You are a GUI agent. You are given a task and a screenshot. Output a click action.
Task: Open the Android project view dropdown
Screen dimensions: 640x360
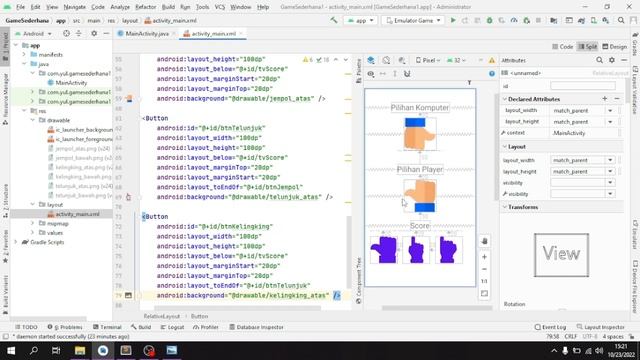(33, 33)
